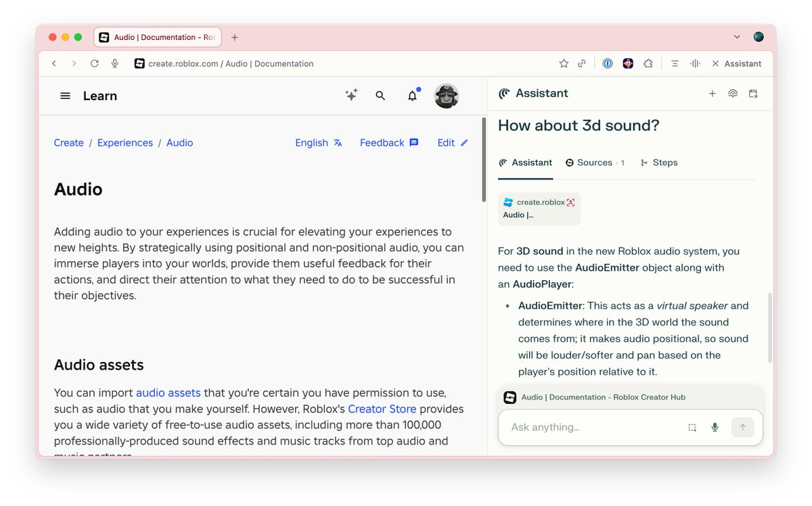Open the Audio breadcrumb link
Screen dimensions: 812x506
point(180,143)
